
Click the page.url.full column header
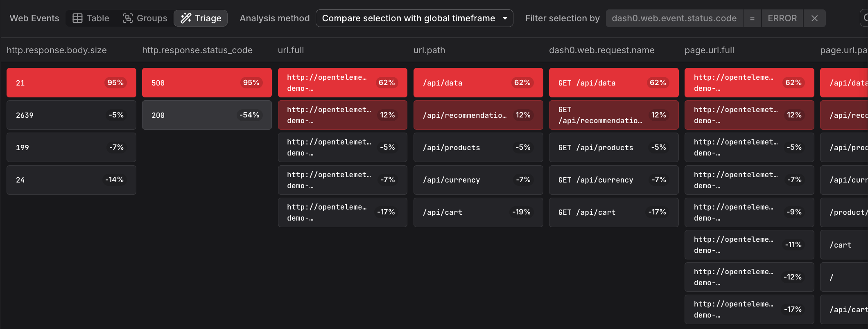coord(709,50)
